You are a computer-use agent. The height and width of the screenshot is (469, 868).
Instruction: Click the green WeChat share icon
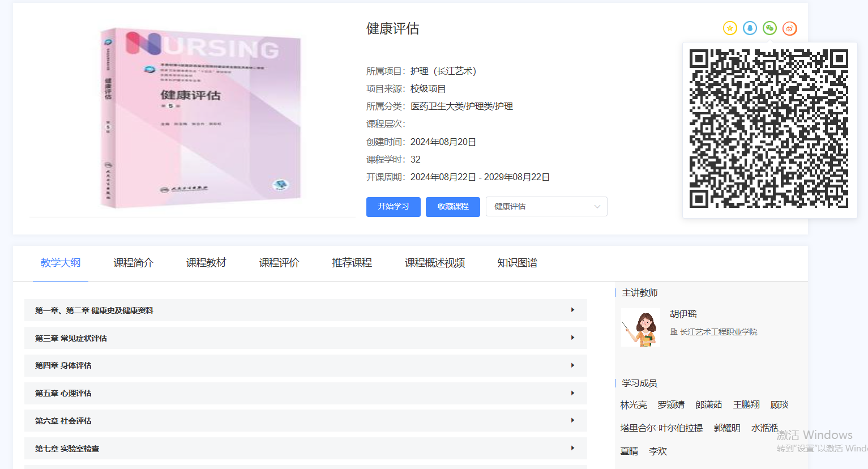click(769, 28)
